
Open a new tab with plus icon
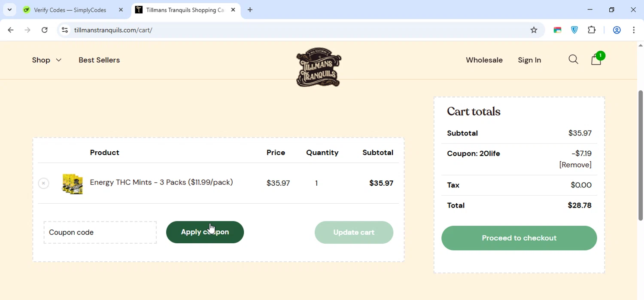(x=250, y=10)
